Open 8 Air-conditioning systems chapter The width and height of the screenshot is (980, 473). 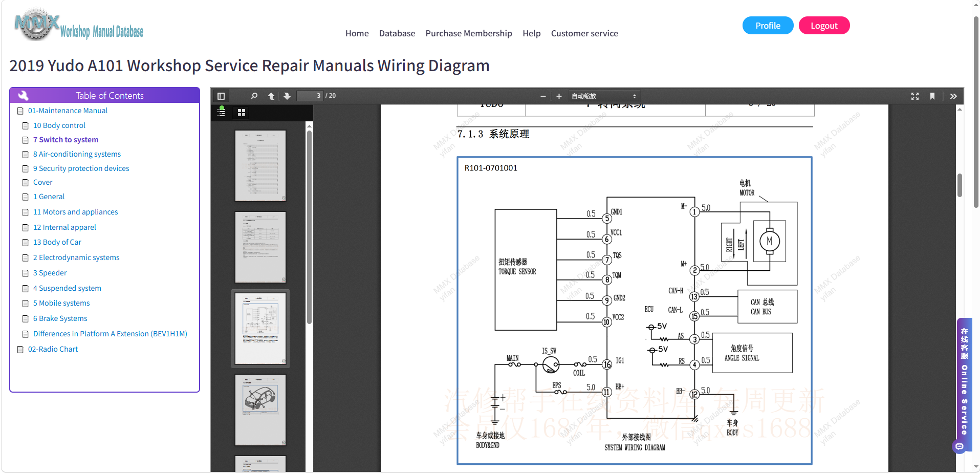77,154
